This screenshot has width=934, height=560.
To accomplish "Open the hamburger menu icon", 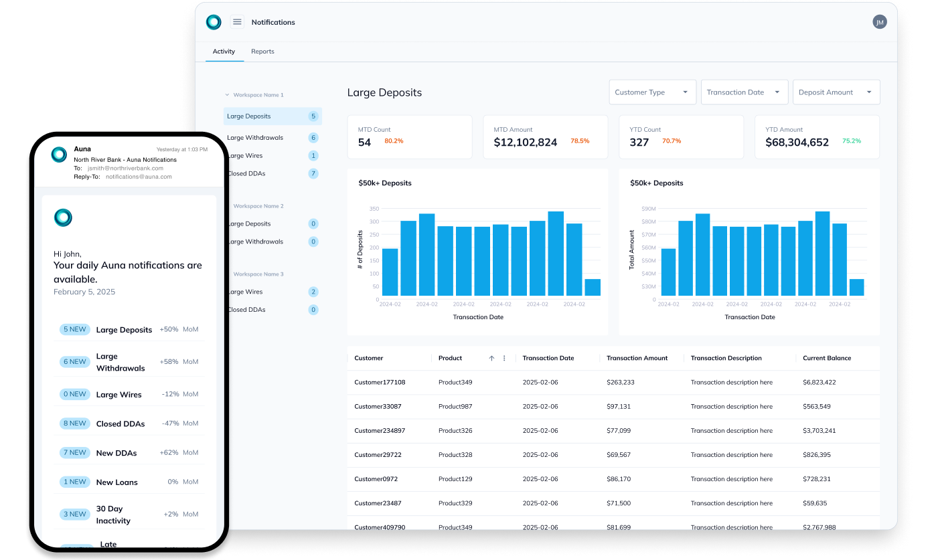I will click(237, 22).
